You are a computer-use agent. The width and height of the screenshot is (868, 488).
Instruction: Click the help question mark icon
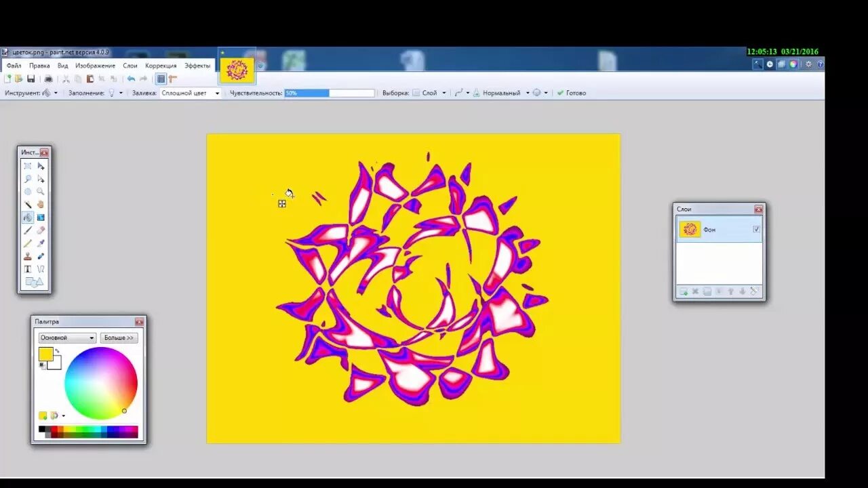coord(820,64)
